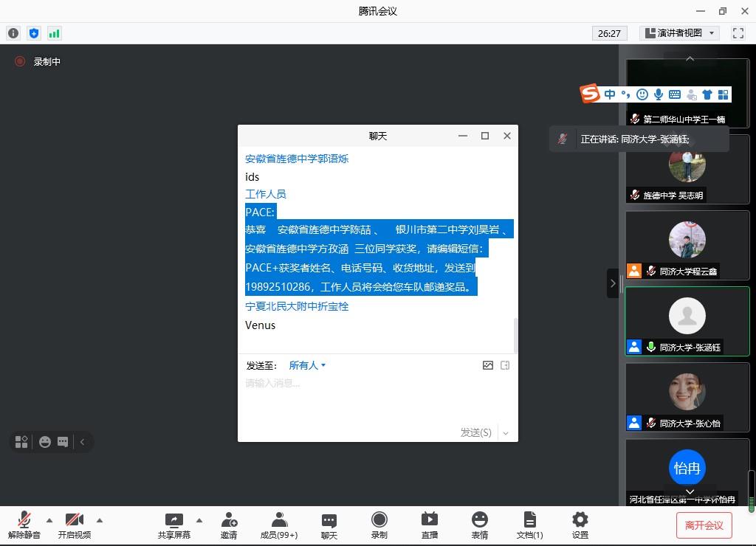Select participant tile 怡冉

pyautogui.click(x=687, y=472)
